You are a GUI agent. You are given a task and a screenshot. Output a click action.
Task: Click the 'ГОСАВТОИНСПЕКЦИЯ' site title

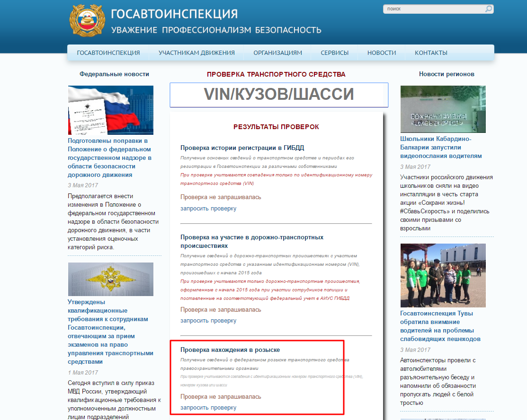(174, 14)
